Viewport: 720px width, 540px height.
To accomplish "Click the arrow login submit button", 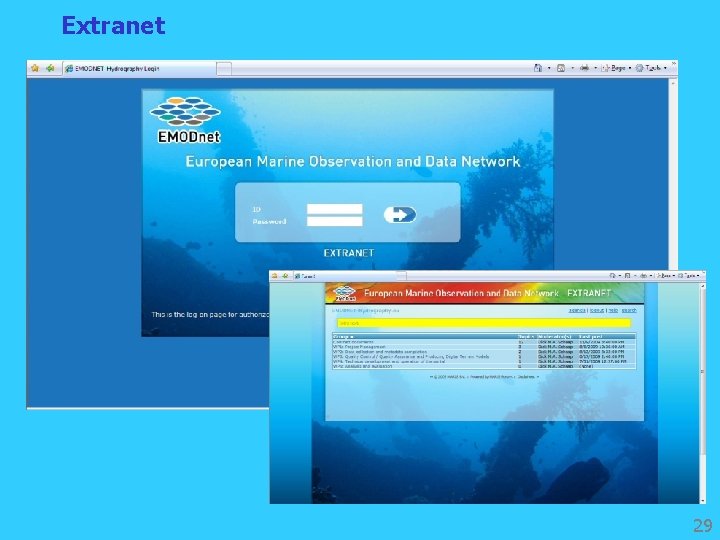I will coord(400,214).
